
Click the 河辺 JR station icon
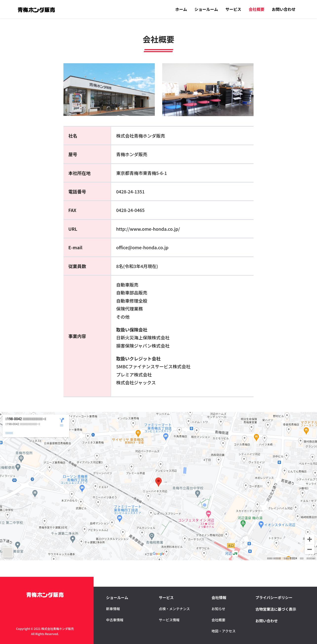[x=235, y=554]
